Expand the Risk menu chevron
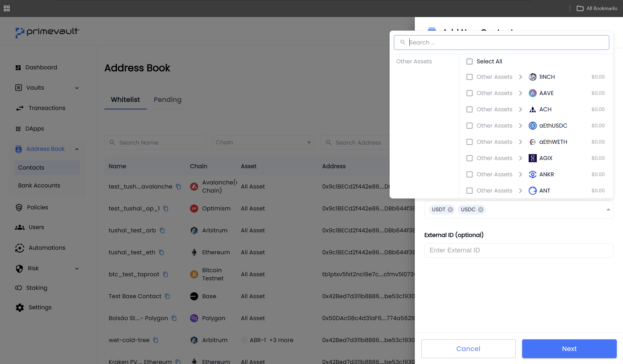The image size is (623, 364). point(77,269)
